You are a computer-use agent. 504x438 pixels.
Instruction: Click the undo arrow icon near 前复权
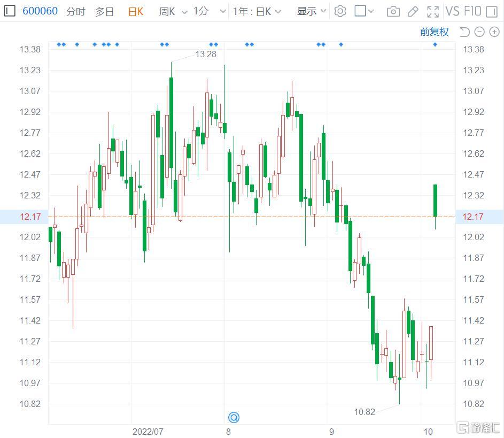click(464, 32)
